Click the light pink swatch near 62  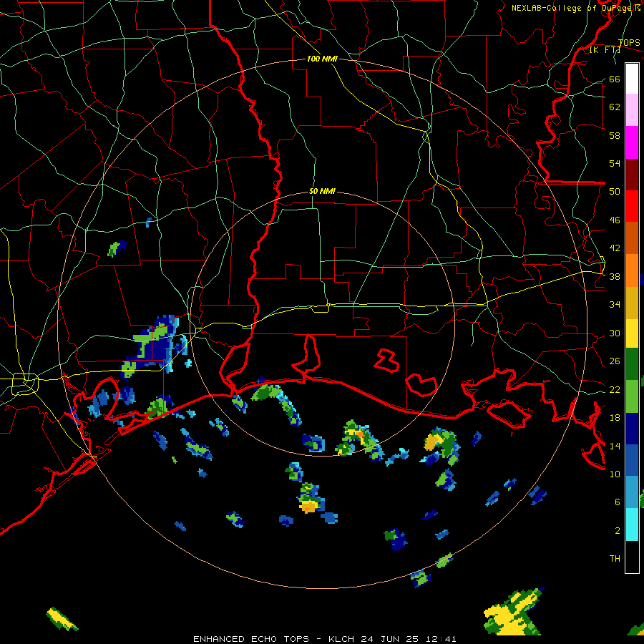pyautogui.click(x=632, y=110)
